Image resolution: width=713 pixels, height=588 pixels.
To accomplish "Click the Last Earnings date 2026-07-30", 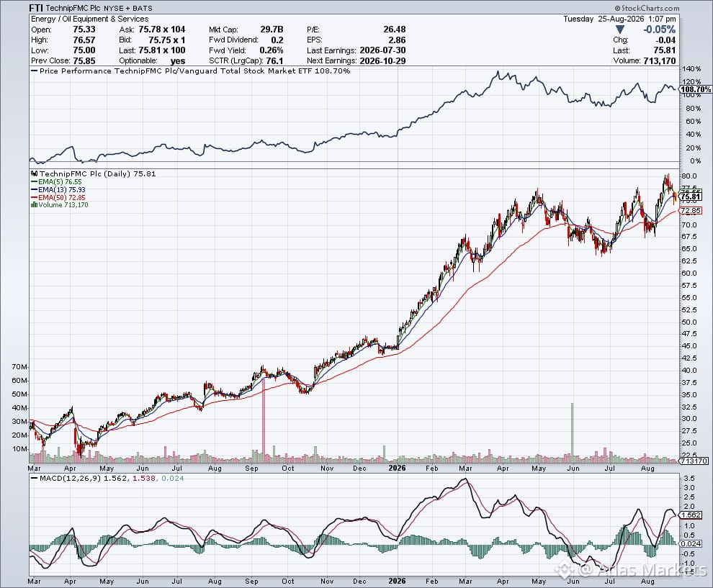I will 382,50.
